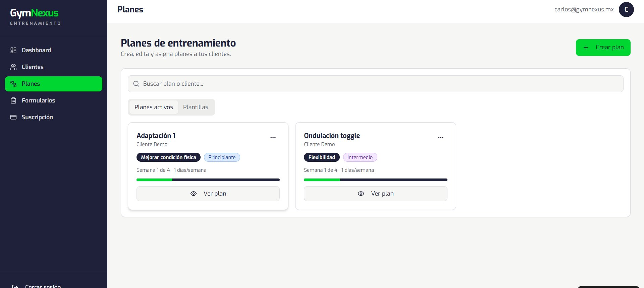This screenshot has width=644, height=288.
Task: Click the user avatar with letter C
Action: coord(626,9)
